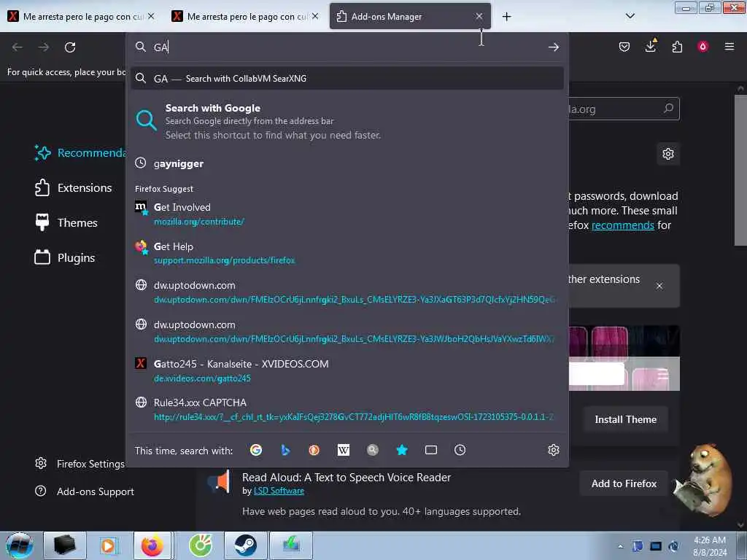This screenshot has width=747, height=560.
Task: Open the Extensions toolbar button
Action: (677, 47)
